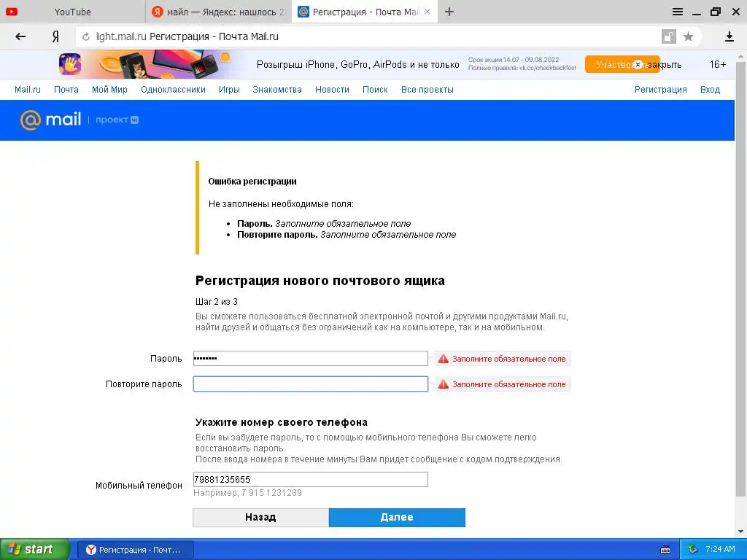Click the purple hand app icon in the banner
747x560 pixels.
70,64
